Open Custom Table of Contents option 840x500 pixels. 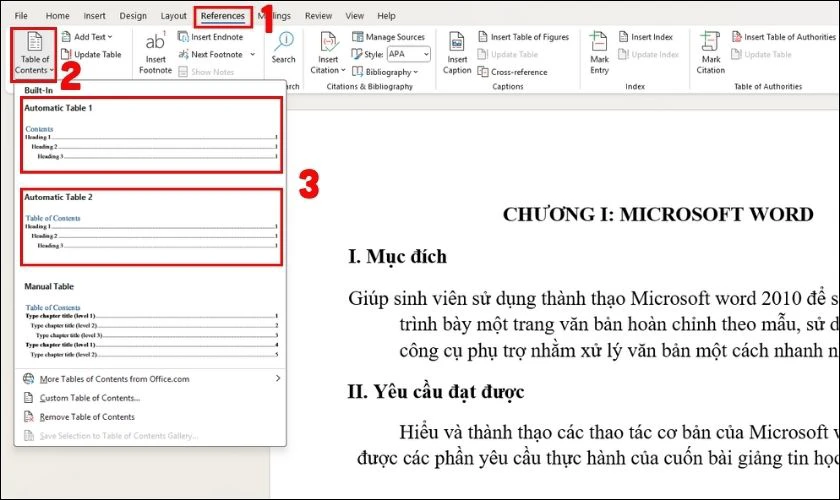point(151,398)
